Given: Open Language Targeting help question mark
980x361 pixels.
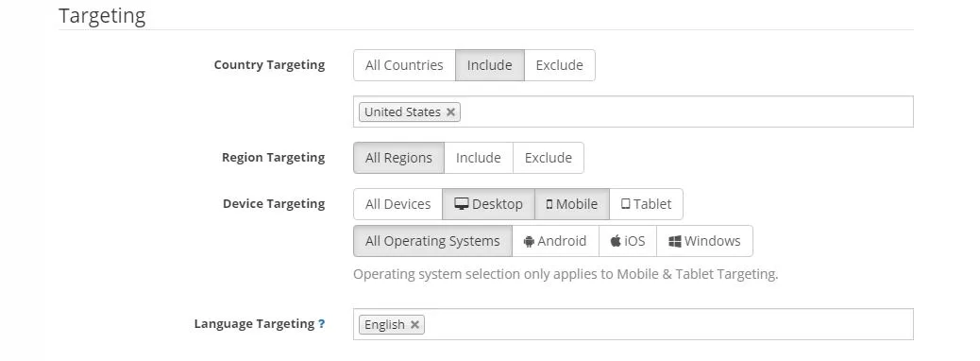Looking at the screenshot, I should (321, 324).
